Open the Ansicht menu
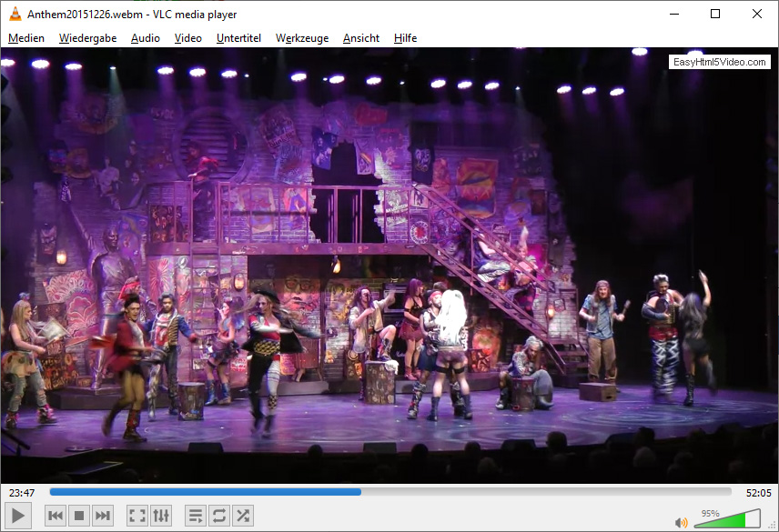 click(361, 38)
